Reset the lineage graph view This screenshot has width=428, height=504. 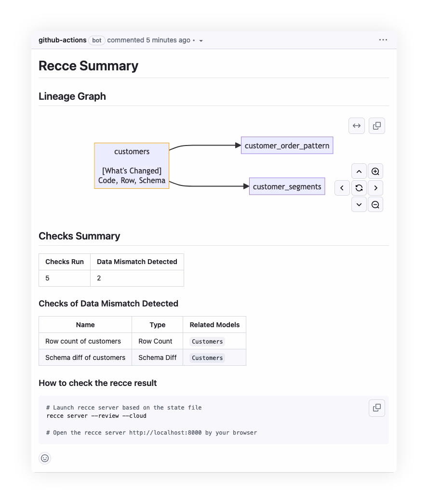(359, 188)
